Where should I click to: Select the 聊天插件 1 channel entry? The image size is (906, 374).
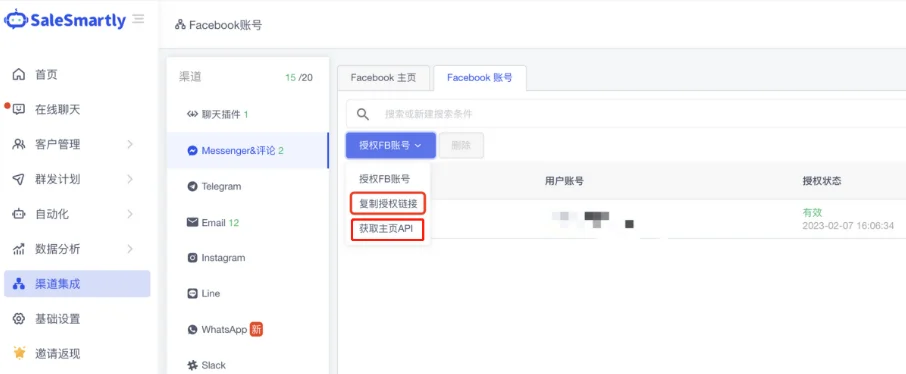pyautogui.click(x=247, y=114)
